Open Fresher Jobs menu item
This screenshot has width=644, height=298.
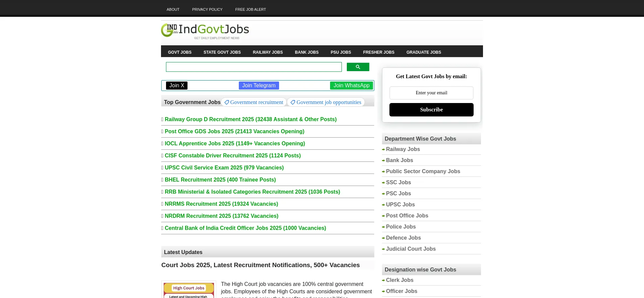(x=379, y=52)
